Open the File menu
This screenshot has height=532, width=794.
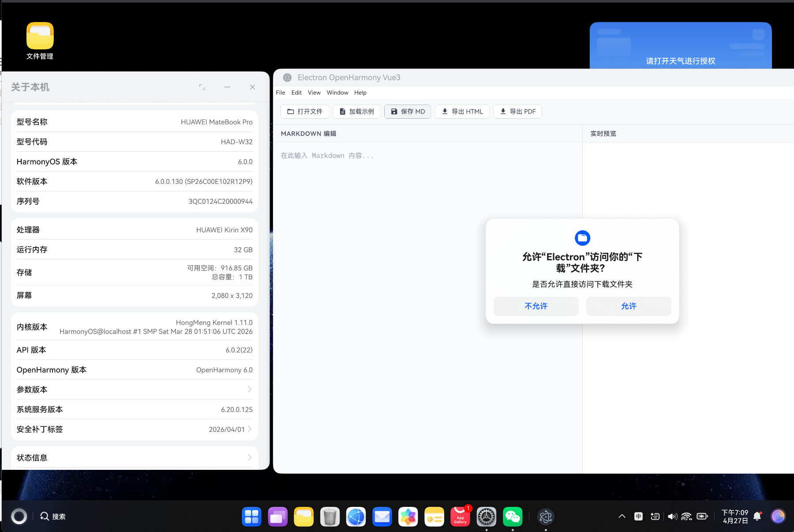pyautogui.click(x=281, y=93)
